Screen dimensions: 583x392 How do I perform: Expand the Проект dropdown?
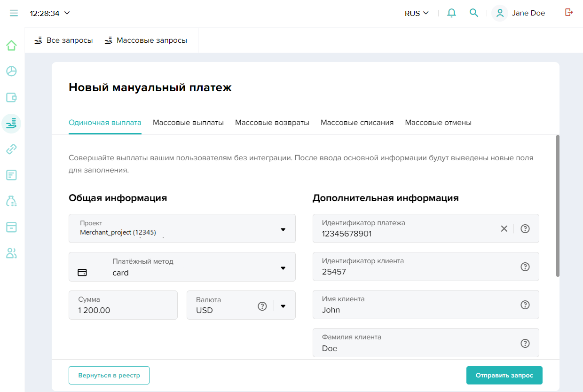283,229
